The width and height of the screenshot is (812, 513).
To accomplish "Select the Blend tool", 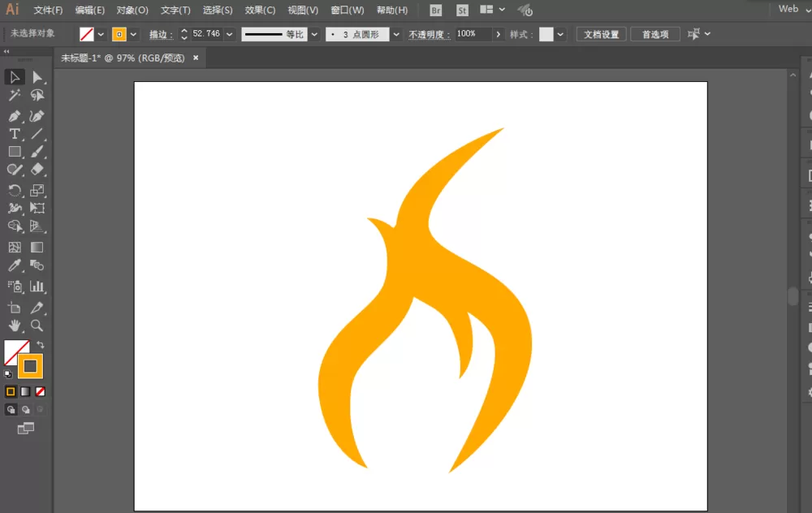I will coord(37,265).
